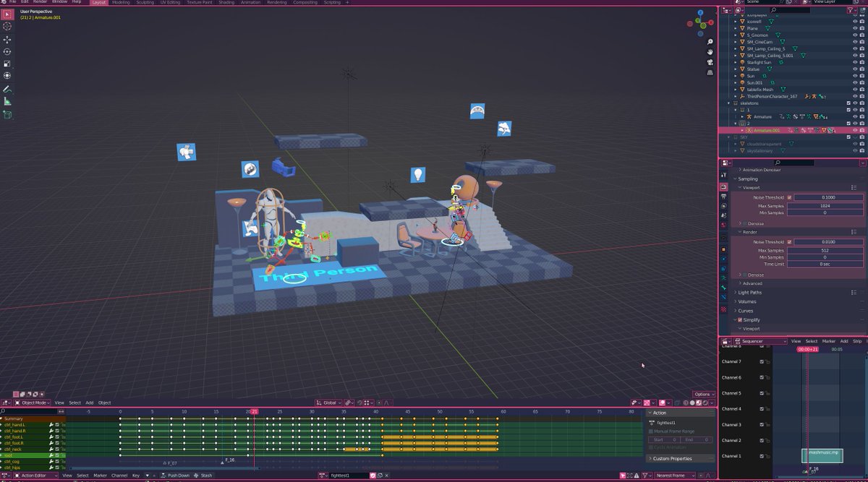Toggle camera view with the camera icon
This screenshot has width=868, height=482.
pyautogui.click(x=710, y=62)
